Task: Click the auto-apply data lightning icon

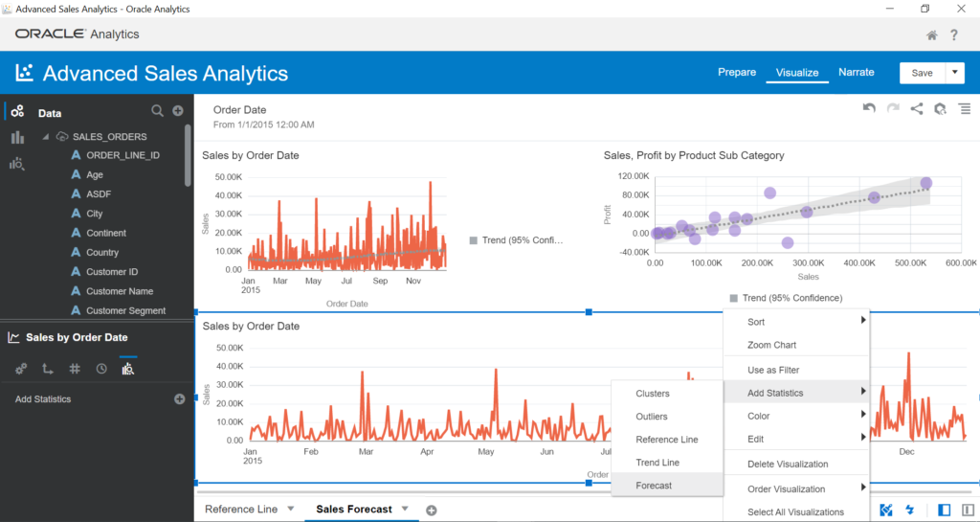Action: (x=909, y=510)
